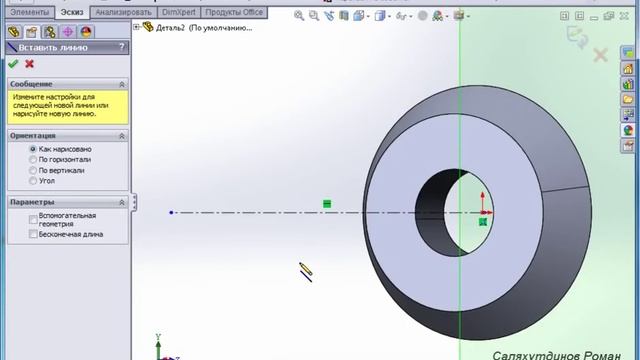
Task: Open Custom Properties task pane tab
Action: pos(628,145)
